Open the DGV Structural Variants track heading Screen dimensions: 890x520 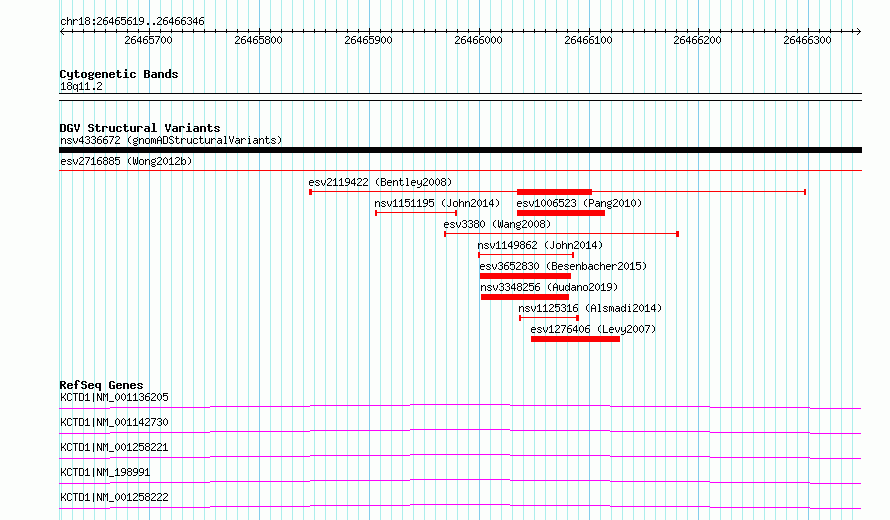(x=140, y=128)
